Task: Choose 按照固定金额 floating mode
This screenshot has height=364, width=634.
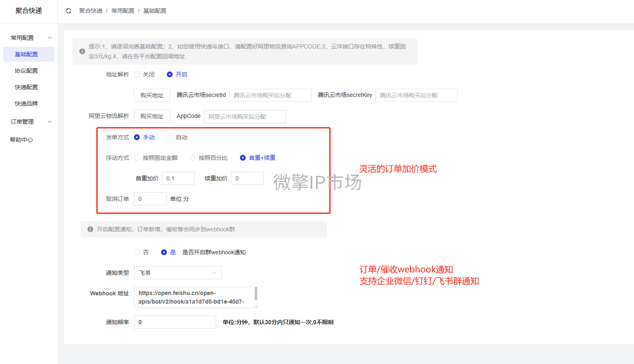Action: click(137, 158)
